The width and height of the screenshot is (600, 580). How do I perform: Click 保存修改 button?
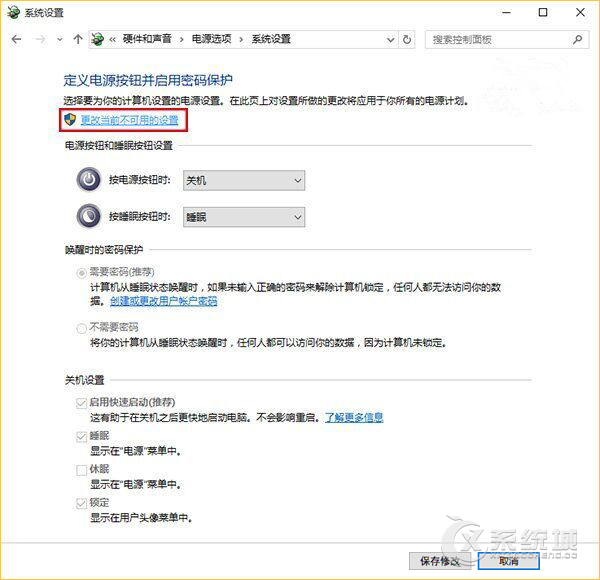440,561
